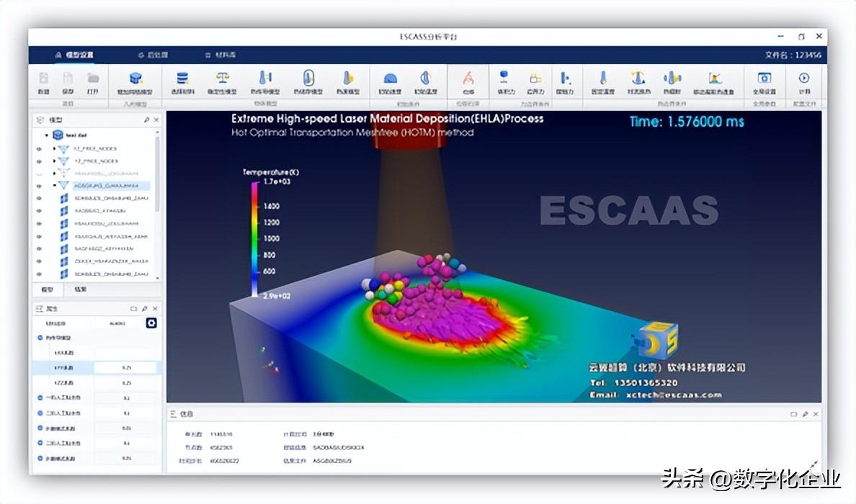This screenshot has height=504, width=856.
Task: Click the KYY coefficient value field
Action: 127,368
